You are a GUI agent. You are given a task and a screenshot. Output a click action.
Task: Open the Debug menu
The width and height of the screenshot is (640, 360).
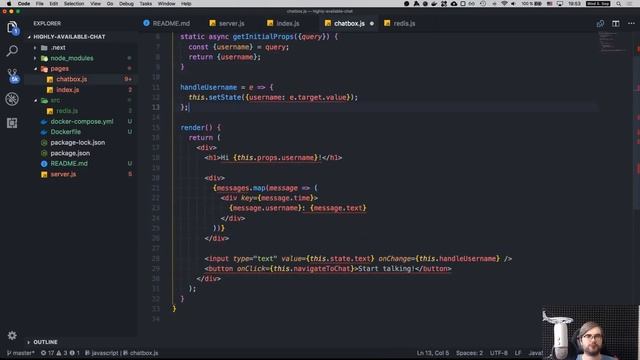pos(127,4)
